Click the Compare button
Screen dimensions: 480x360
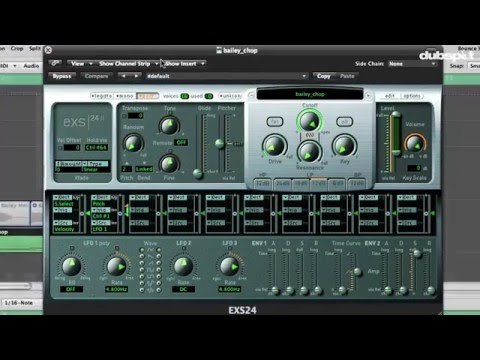pyautogui.click(x=96, y=76)
